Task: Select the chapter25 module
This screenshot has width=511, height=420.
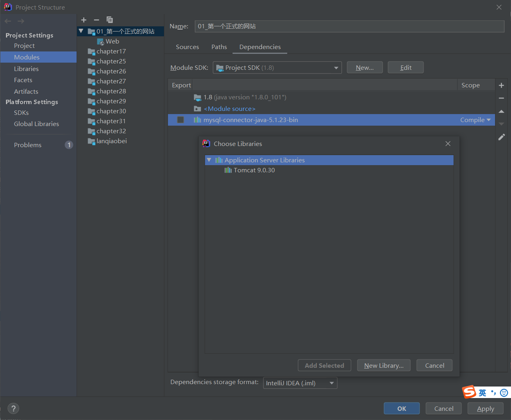Action: (111, 61)
